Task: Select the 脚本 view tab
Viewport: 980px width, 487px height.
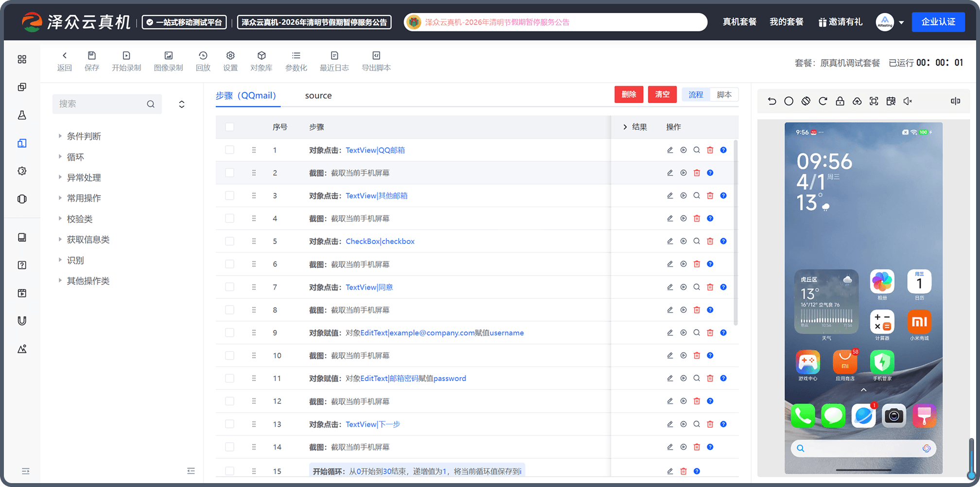Action: point(724,94)
